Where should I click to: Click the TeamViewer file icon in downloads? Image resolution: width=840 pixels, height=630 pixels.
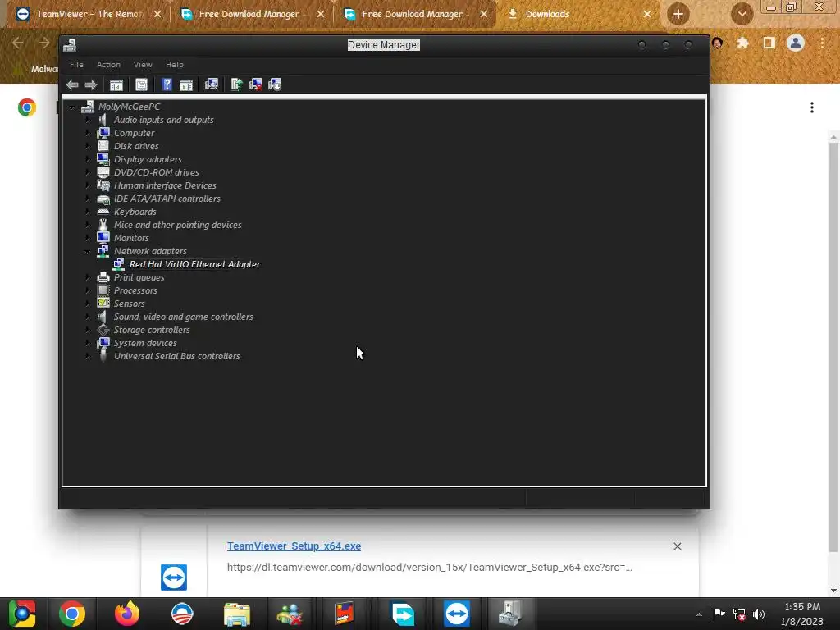coord(174,577)
